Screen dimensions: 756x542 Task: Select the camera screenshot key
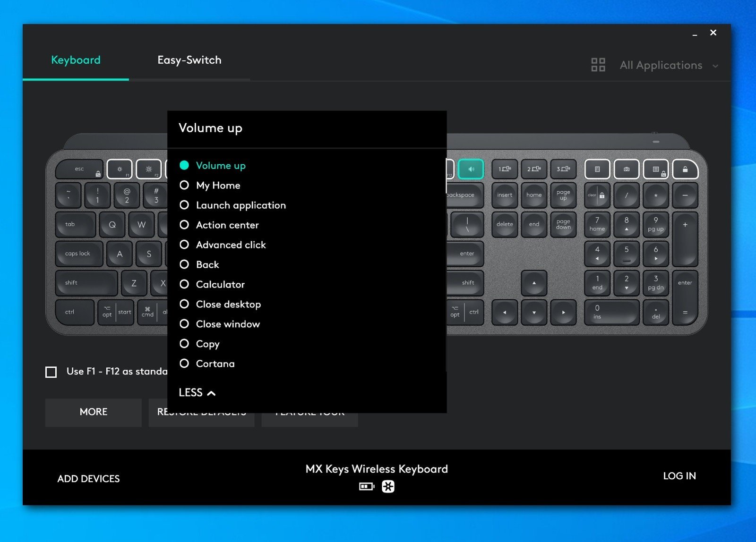(x=627, y=169)
